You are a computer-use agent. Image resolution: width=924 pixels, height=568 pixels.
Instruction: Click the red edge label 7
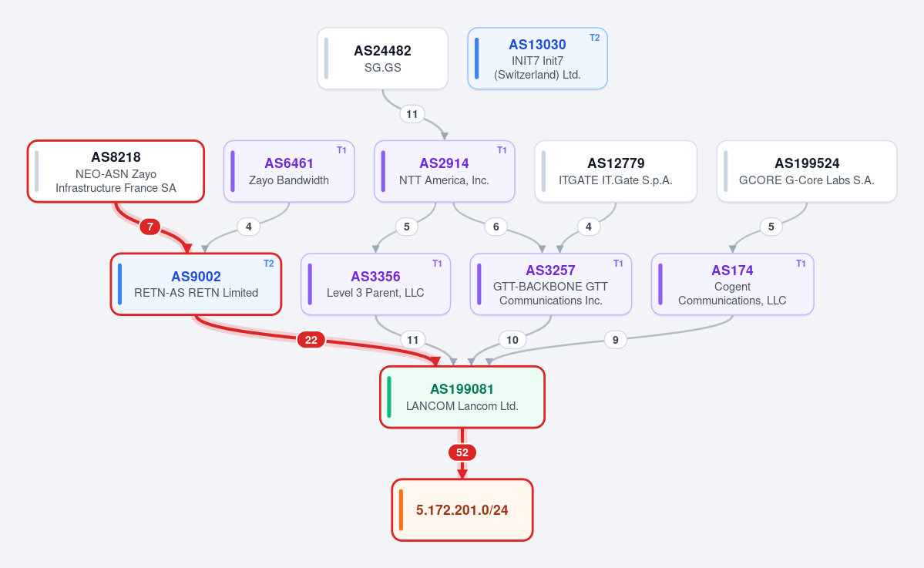(150, 227)
